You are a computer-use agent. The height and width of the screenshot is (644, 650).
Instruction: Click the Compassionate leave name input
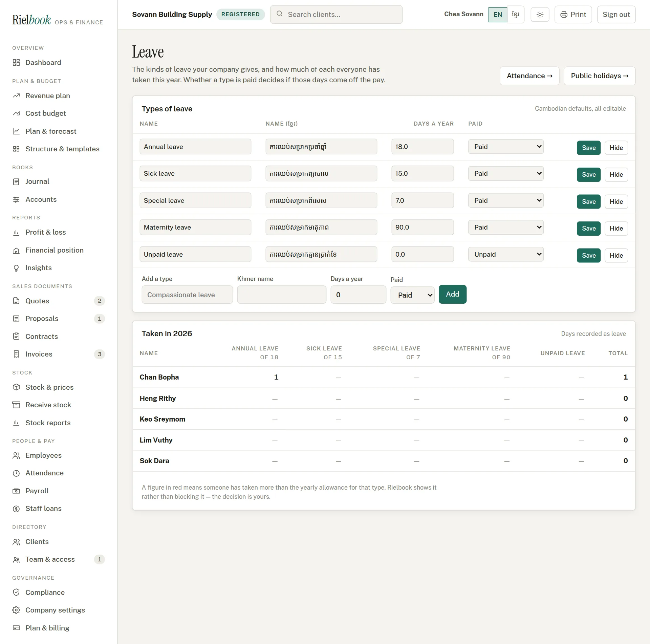pyautogui.click(x=187, y=295)
